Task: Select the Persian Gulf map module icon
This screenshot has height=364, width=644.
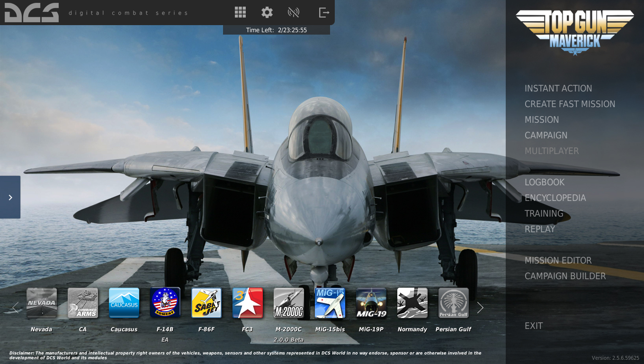Action: [x=454, y=303]
